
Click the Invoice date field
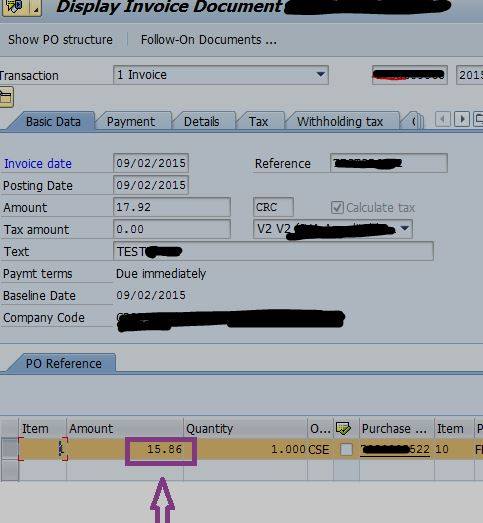151,163
